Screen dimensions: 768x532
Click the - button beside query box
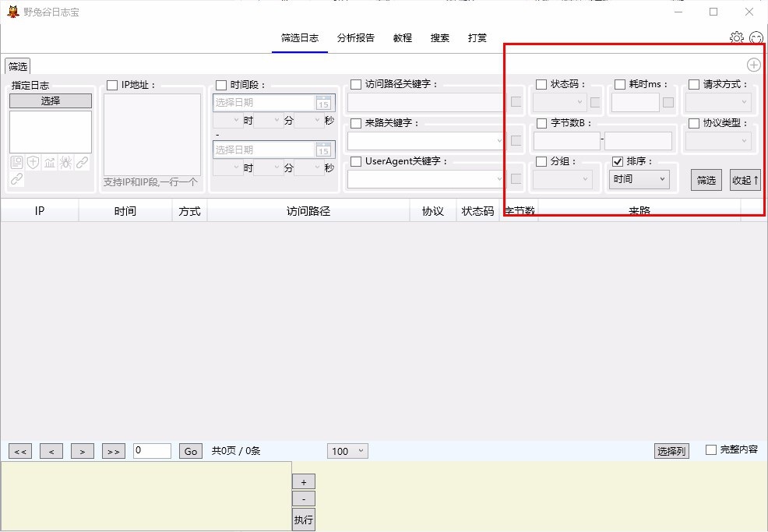click(x=304, y=499)
